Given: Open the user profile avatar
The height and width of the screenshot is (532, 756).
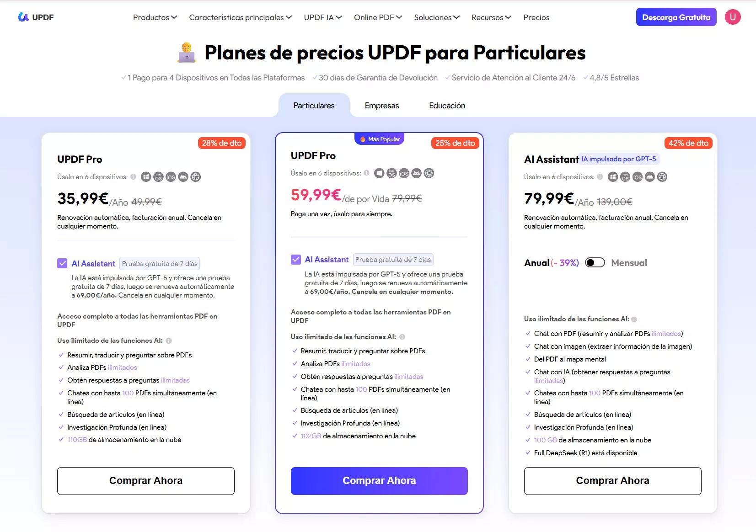Looking at the screenshot, I should click(x=732, y=17).
